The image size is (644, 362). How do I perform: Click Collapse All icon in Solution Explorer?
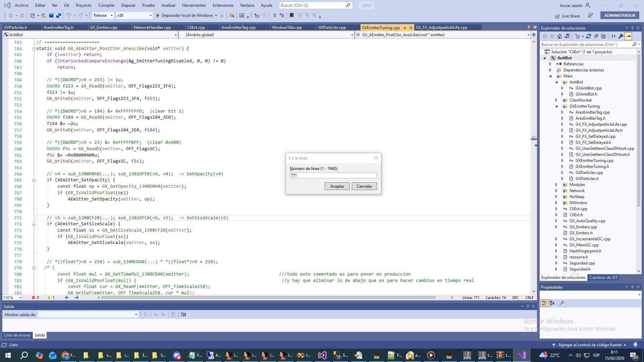pos(596,36)
